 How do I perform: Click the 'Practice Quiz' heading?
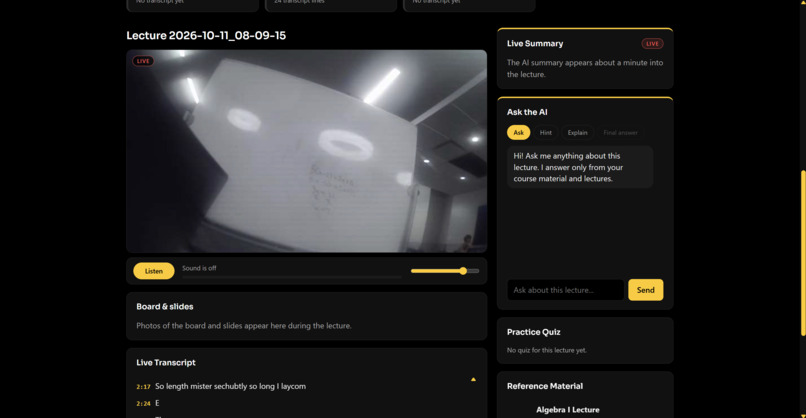(x=534, y=332)
